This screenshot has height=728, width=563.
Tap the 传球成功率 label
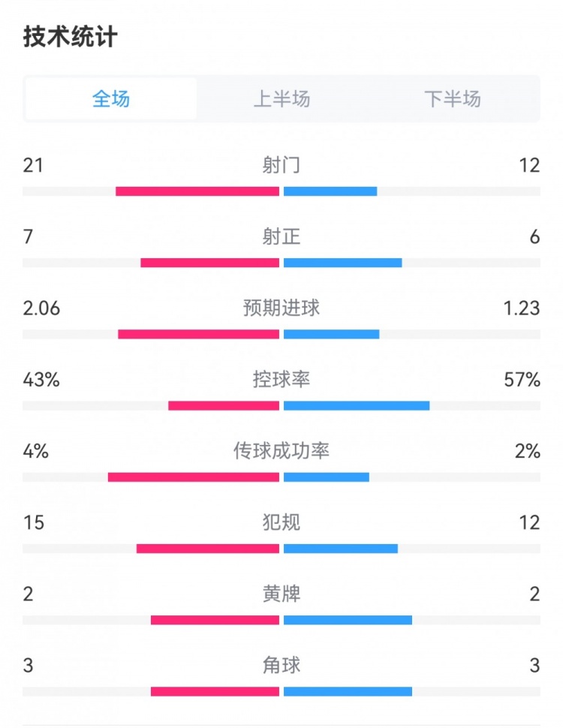point(281,451)
